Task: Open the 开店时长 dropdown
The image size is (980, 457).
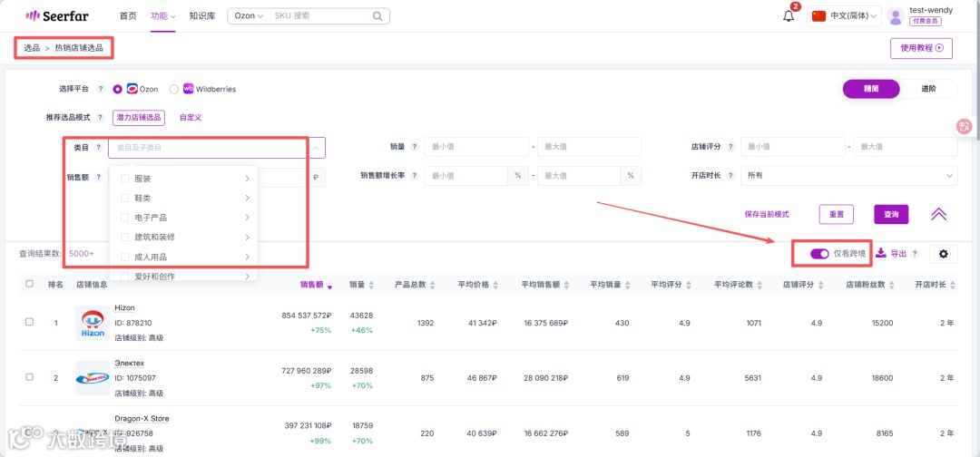Action: (x=848, y=176)
